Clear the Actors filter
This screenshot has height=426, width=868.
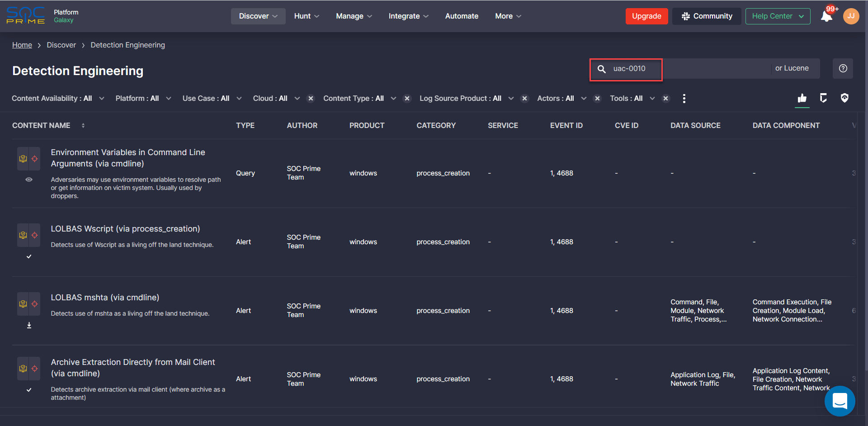pyautogui.click(x=597, y=99)
